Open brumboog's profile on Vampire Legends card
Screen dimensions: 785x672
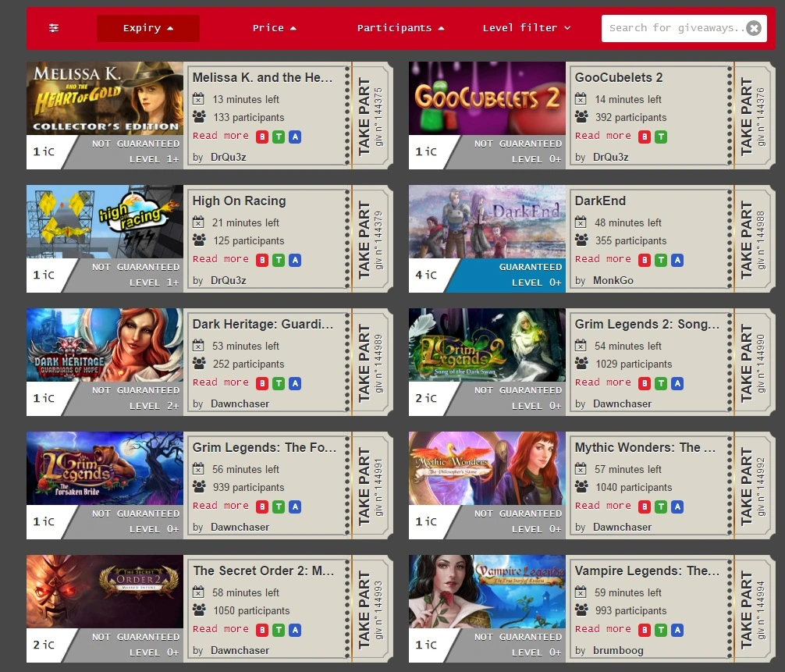(618, 650)
